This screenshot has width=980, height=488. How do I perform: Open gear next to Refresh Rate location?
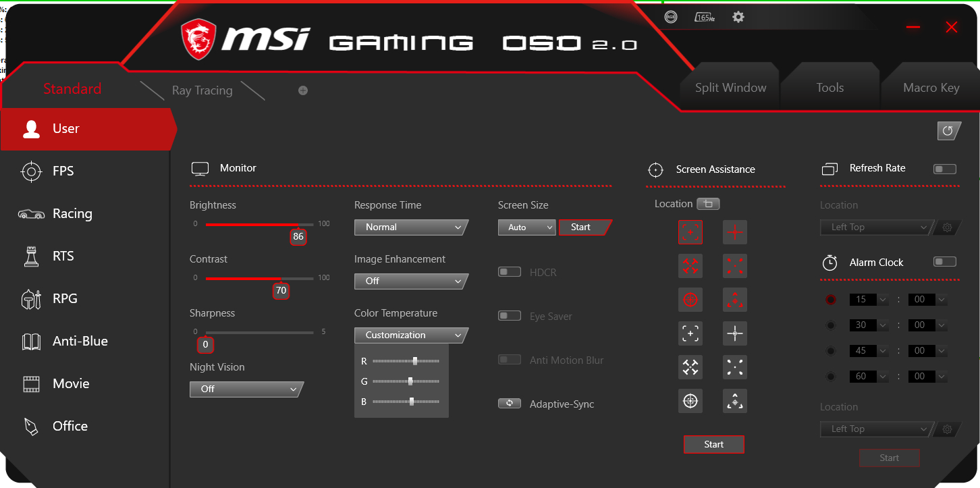[948, 227]
